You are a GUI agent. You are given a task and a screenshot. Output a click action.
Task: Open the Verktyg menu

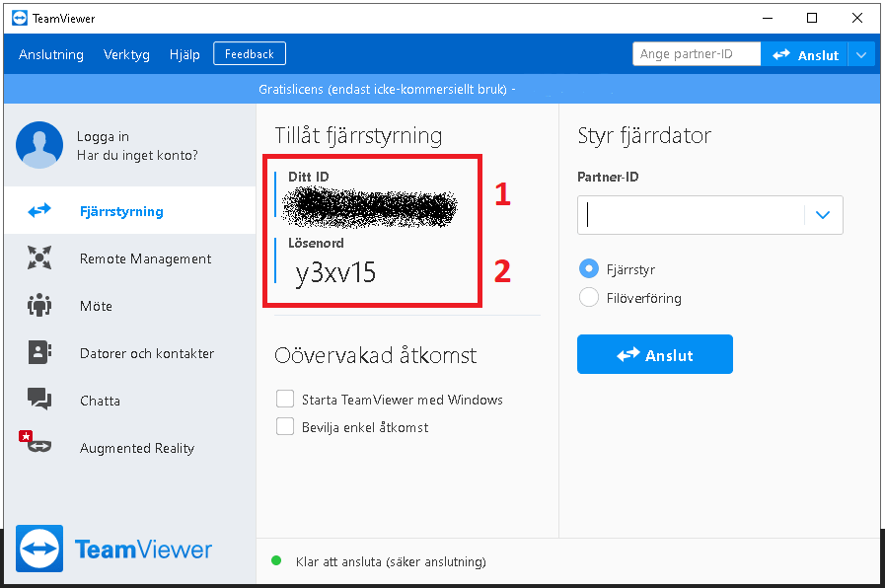(126, 54)
